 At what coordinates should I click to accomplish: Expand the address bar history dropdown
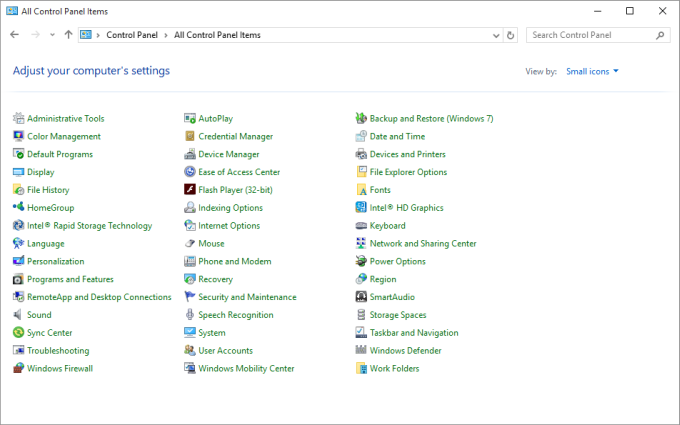[x=496, y=35]
